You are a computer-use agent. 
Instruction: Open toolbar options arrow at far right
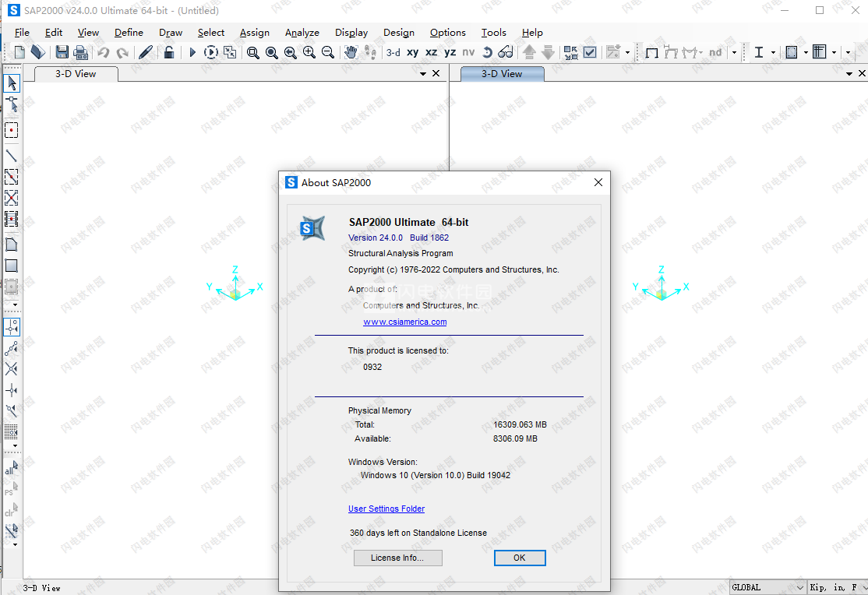point(848,53)
